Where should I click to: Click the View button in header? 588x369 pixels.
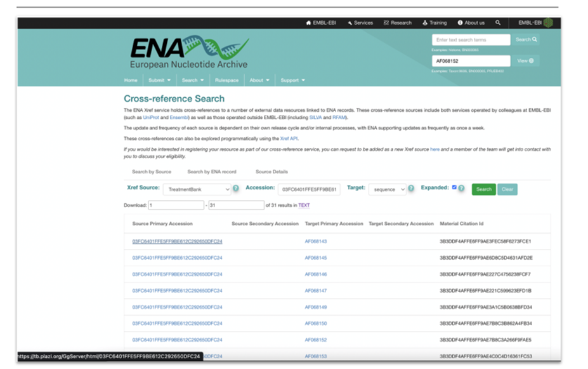[525, 61]
